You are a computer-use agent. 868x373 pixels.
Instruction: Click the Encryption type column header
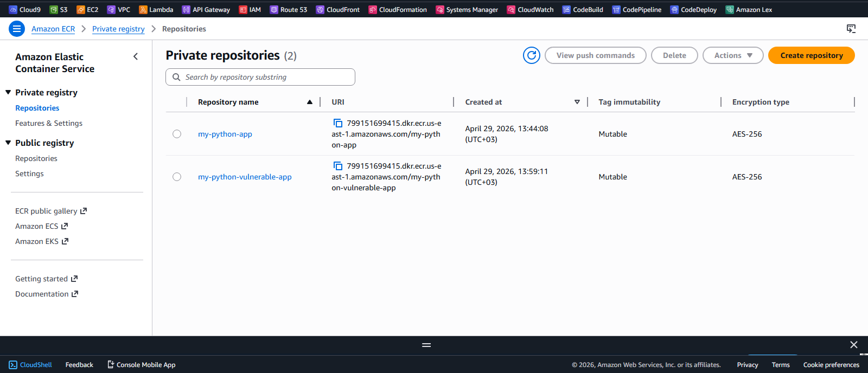pos(761,102)
